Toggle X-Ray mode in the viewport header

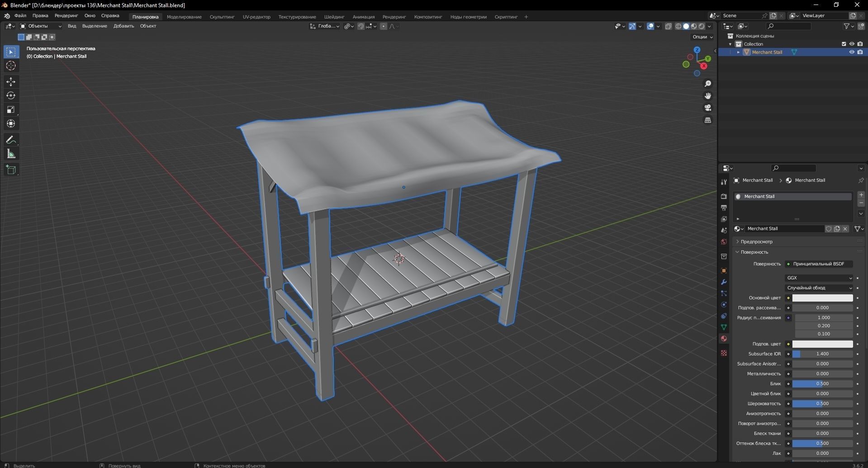tap(668, 26)
